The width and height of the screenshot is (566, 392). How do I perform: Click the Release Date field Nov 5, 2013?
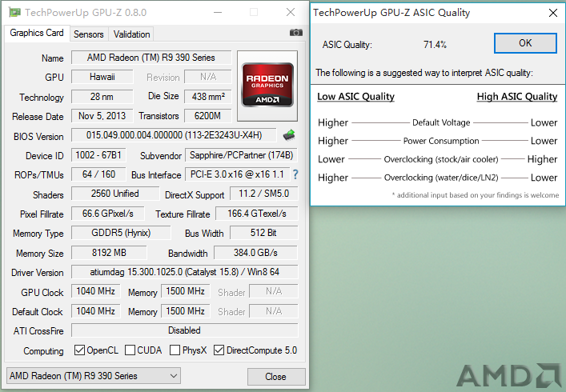point(102,116)
